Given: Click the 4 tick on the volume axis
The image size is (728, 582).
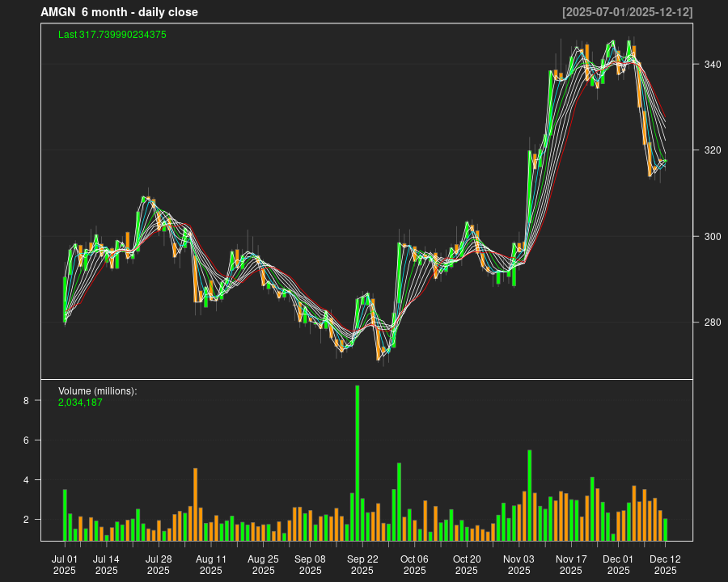Looking at the screenshot, I should click(x=26, y=480).
